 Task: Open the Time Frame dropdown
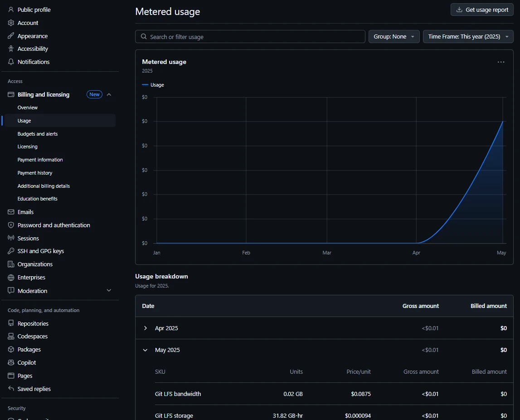(x=468, y=36)
